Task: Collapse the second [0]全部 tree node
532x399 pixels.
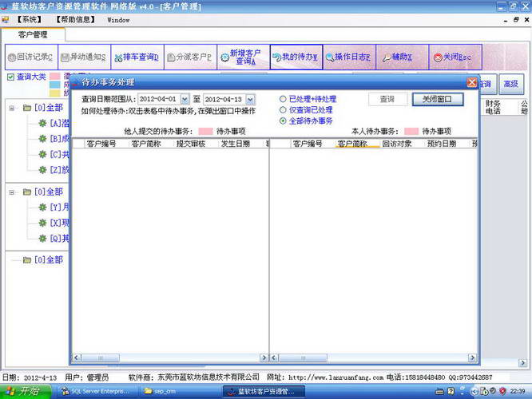Action: [12, 192]
